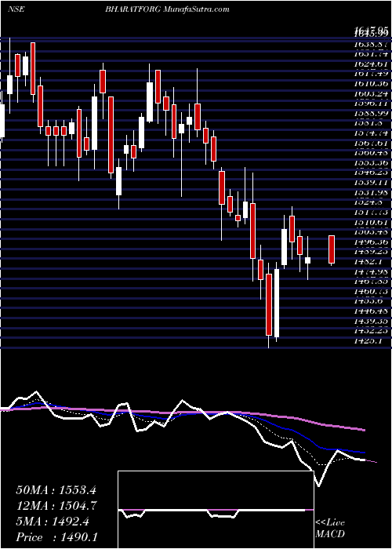392x549 pixels.
Task: Click the 1510.61 price axis label
Action: (x=371, y=222)
